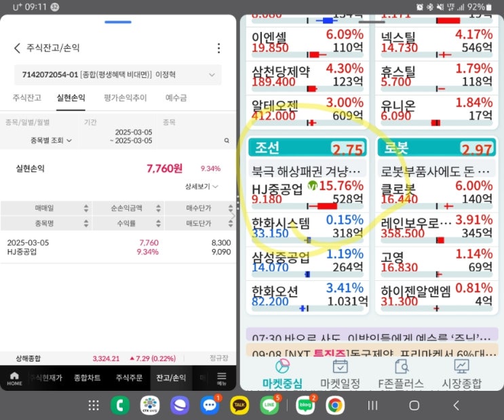Open Samsung Internet browser in dock
The height and width of the screenshot is (420, 504).
click(180, 405)
